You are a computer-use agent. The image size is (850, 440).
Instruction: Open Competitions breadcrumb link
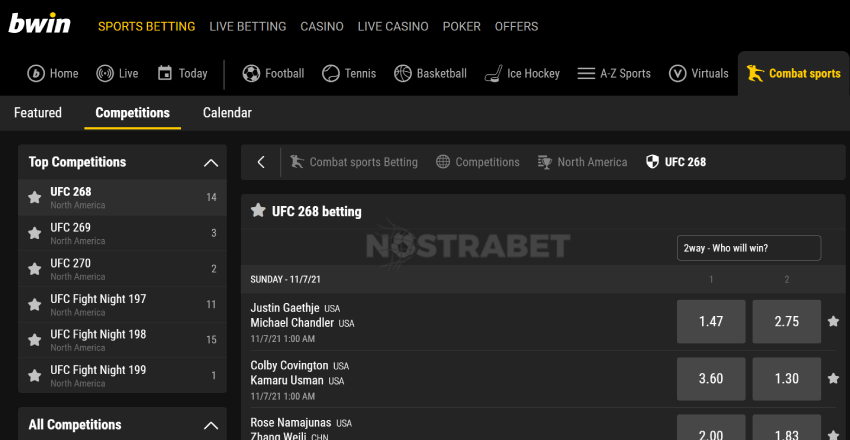[487, 162]
